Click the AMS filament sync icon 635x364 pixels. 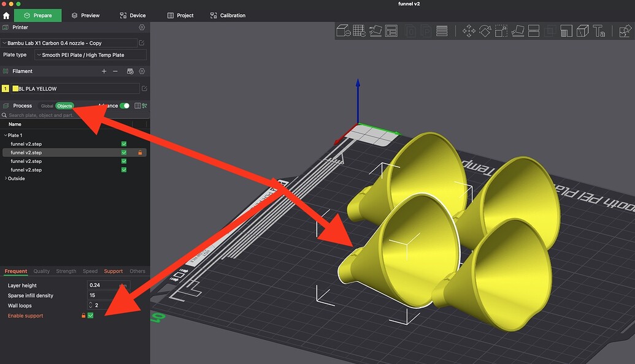[130, 71]
